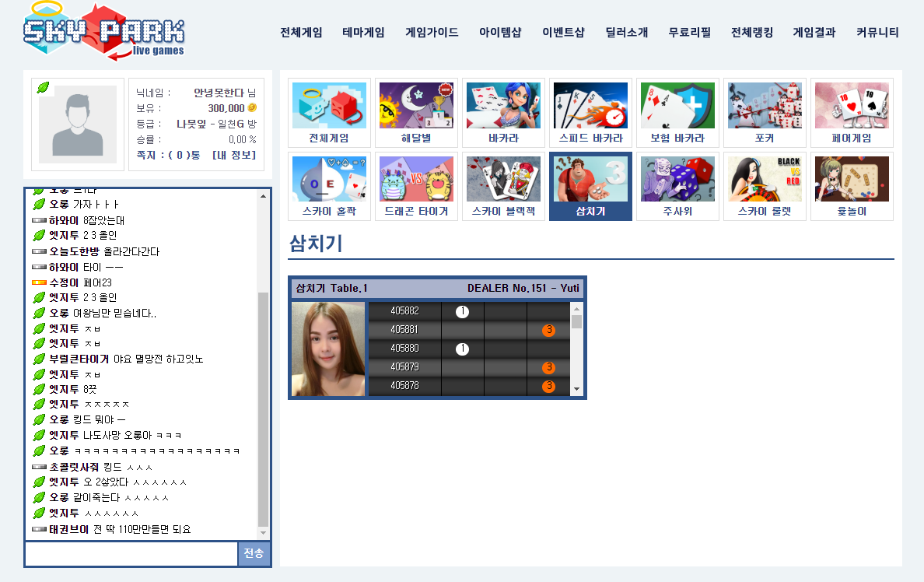The width and height of the screenshot is (924, 582).
Task: Open the 스카이 홀짝 game icon
Action: point(329,187)
